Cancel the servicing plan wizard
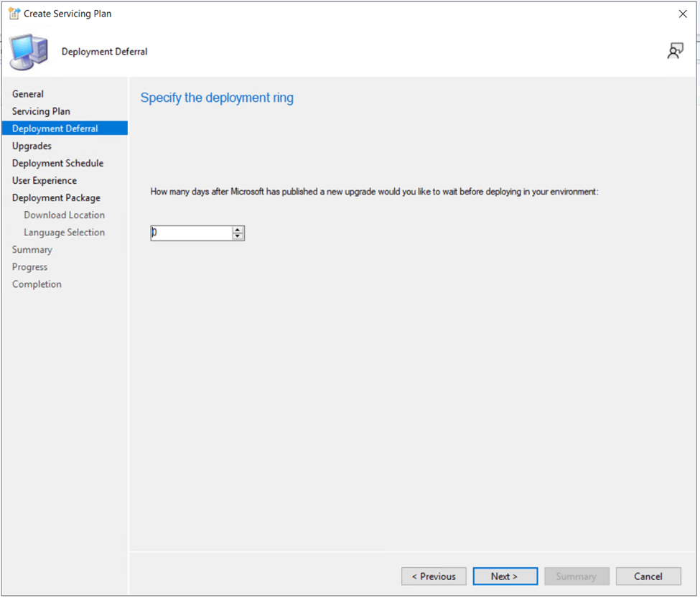 coord(648,576)
